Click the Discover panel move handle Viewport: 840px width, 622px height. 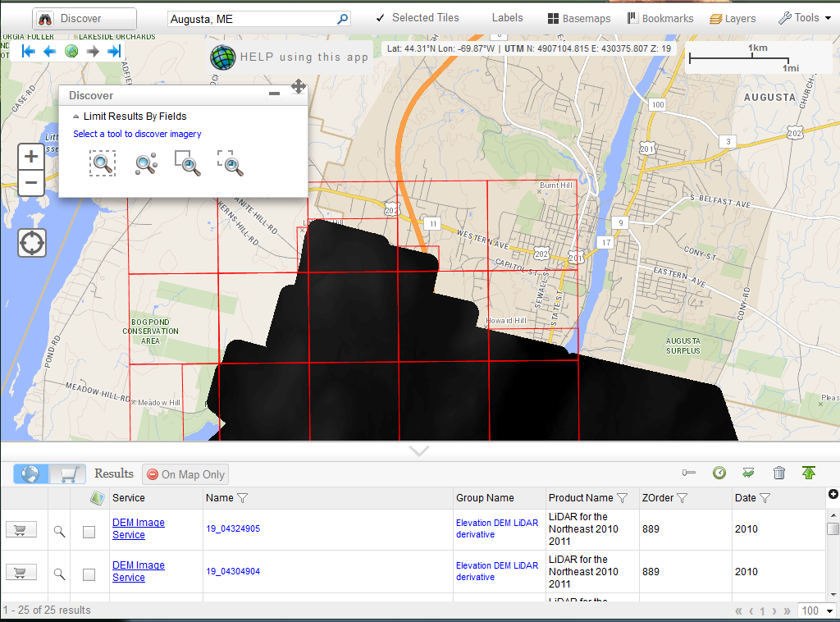[299, 86]
